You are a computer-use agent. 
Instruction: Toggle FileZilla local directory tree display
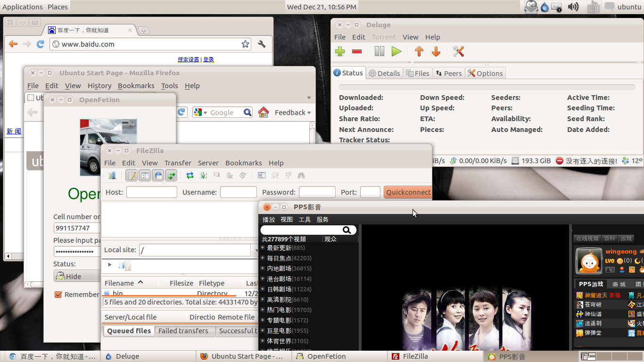click(x=145, y=175)
